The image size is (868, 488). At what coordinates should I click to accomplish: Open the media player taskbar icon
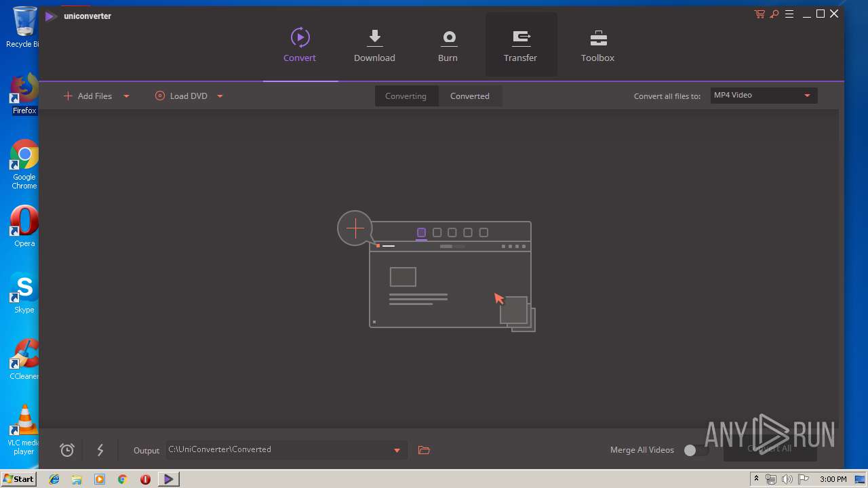click(x=100, y=479)
